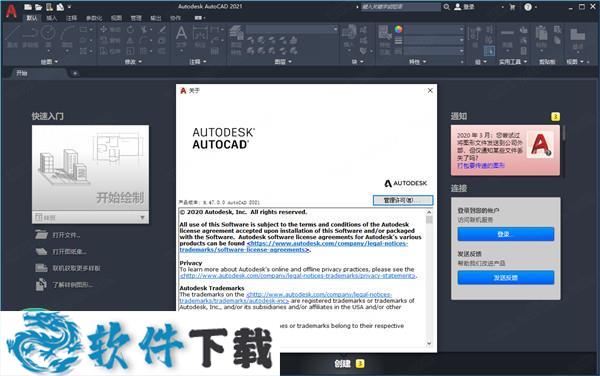Add a new drawing tab with plus
The height and width of the screenshot is (376, 600).
click(75, 73)
